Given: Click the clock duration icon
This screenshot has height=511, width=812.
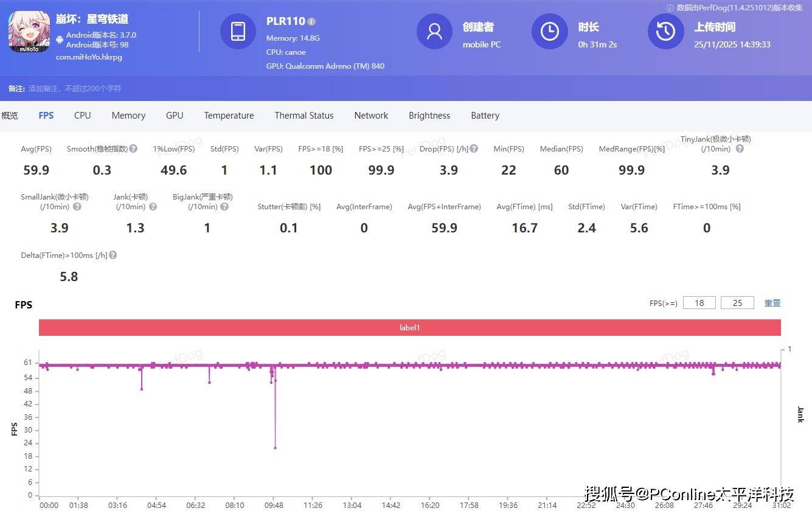Looking at the screenshot, I should pyautogui.click(x=549, y=32).
